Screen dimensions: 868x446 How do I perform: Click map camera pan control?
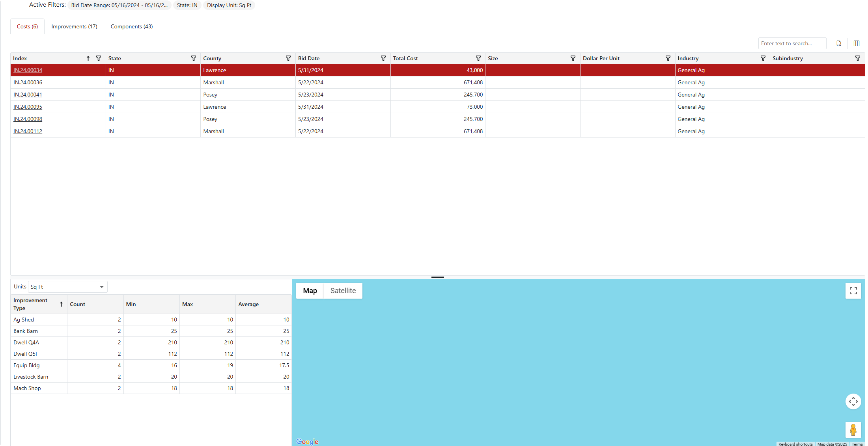pos(853,401)
